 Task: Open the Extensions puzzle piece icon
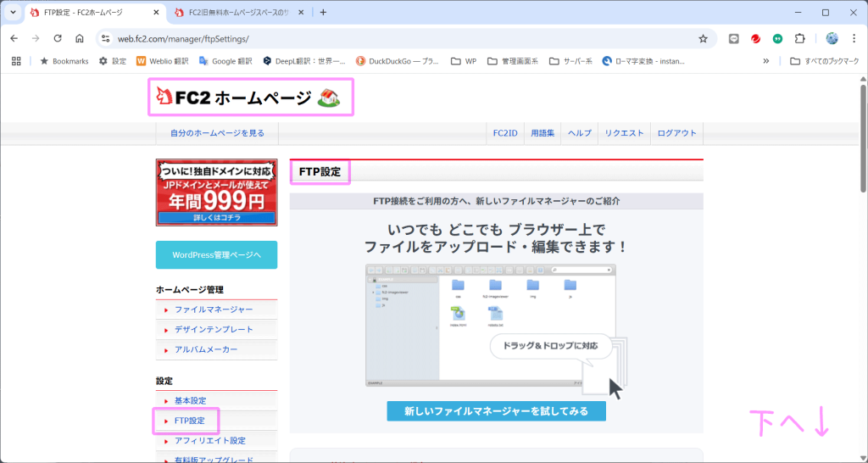point(799,39)
